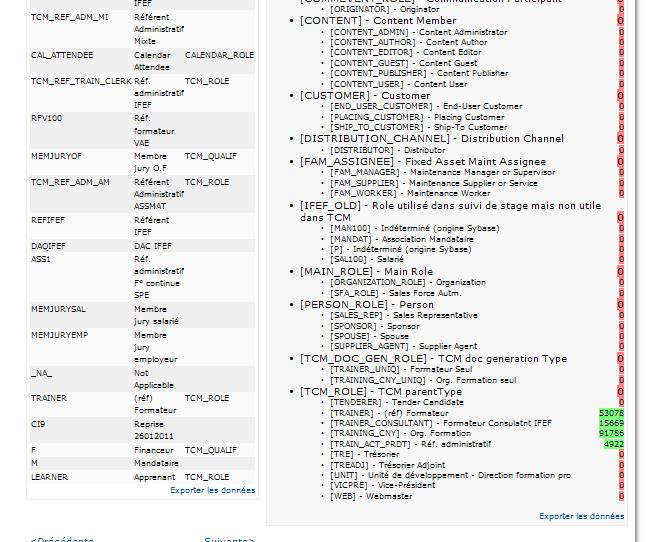
Task: Select [TRE] Trésorier item
Action: 364,454
